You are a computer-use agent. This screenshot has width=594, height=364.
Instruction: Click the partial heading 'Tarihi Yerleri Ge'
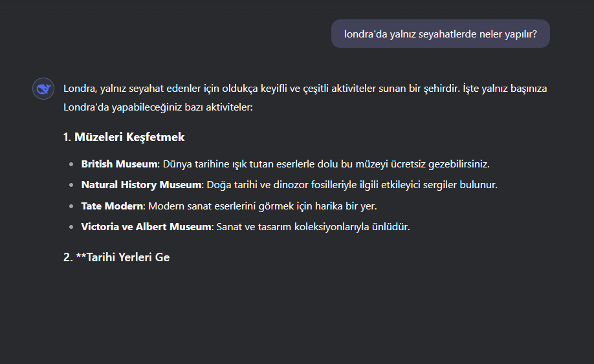(x=128, y=257)
